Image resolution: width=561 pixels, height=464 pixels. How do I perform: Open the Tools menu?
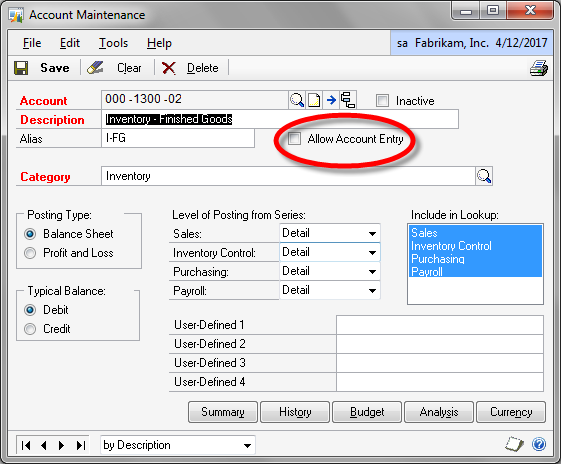pyautogui.click(x=113, y=43)
